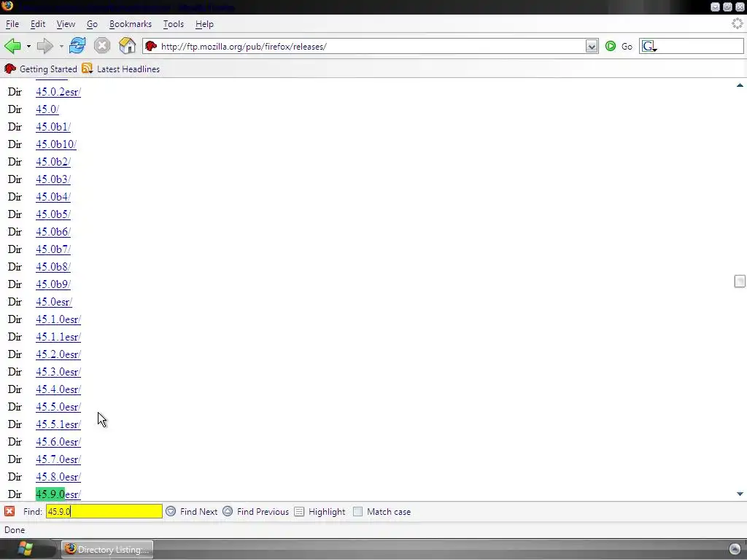
Task: Expand the address bar URL dropdown
Action: 591,46
